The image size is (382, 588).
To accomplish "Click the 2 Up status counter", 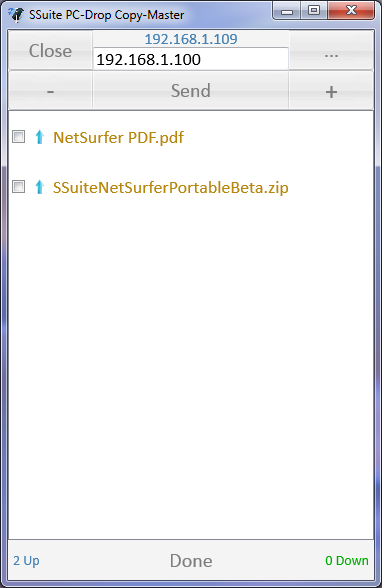I will click(x=26, y=561).
